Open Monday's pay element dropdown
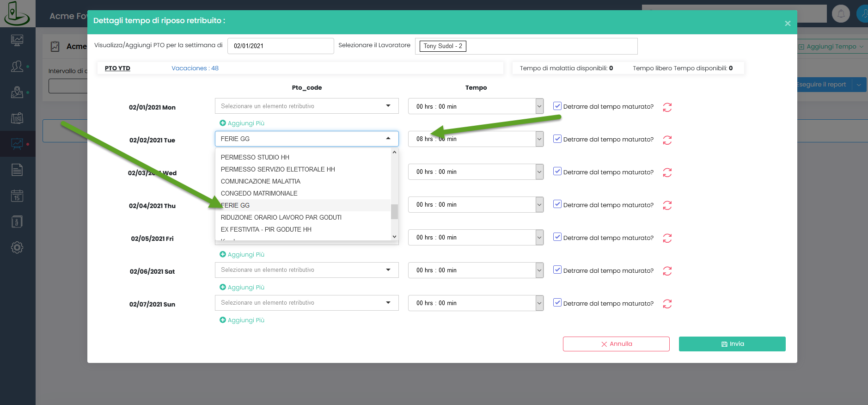Image resolution: width=868 pixels, height=405 pixels. [x=306, y=106]
